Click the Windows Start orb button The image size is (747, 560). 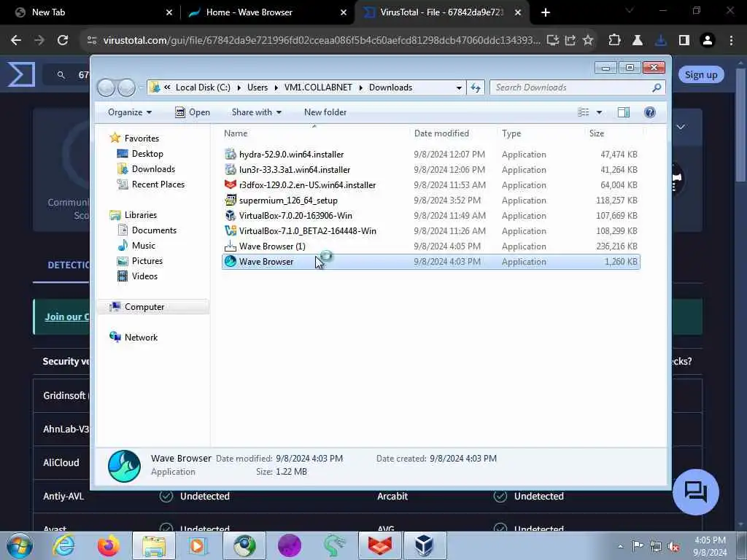tap(20, 545)
